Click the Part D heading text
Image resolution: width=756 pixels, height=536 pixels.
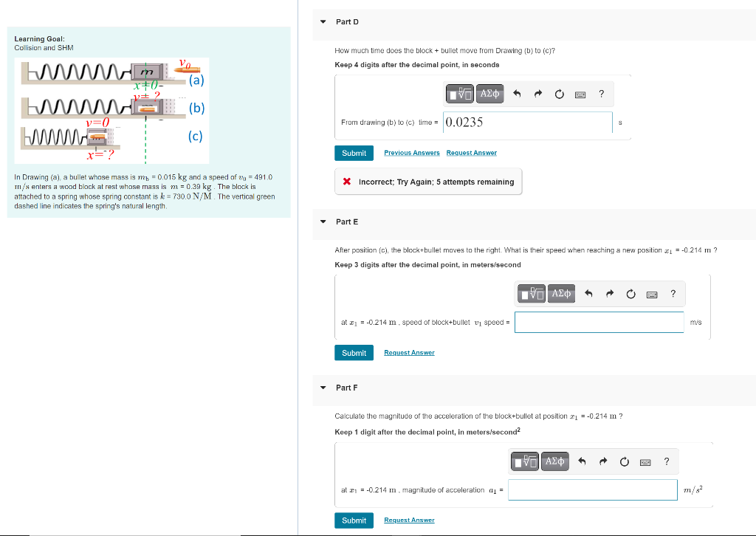point(347,21)
